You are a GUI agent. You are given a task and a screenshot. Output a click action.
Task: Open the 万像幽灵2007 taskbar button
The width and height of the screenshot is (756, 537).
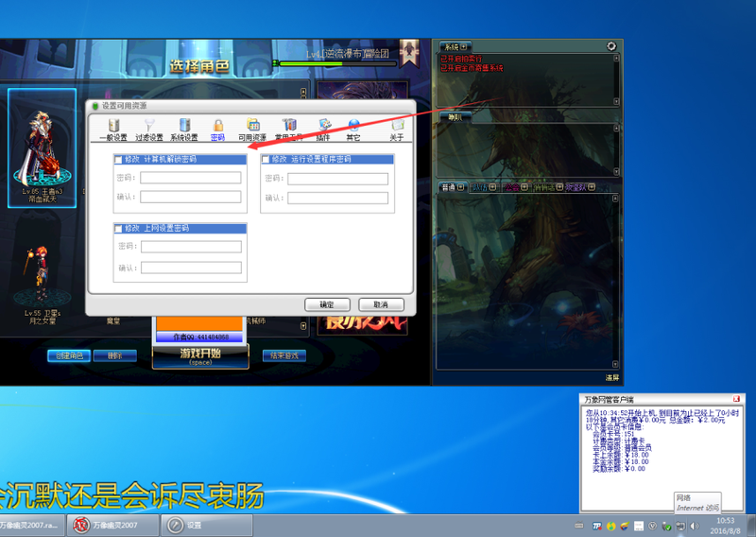pyautogui.click(x=112, y=525)
